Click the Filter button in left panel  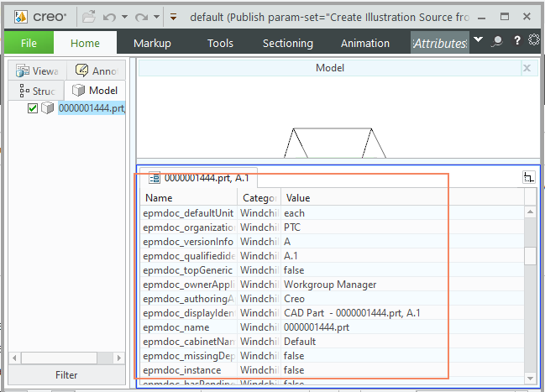66,374
